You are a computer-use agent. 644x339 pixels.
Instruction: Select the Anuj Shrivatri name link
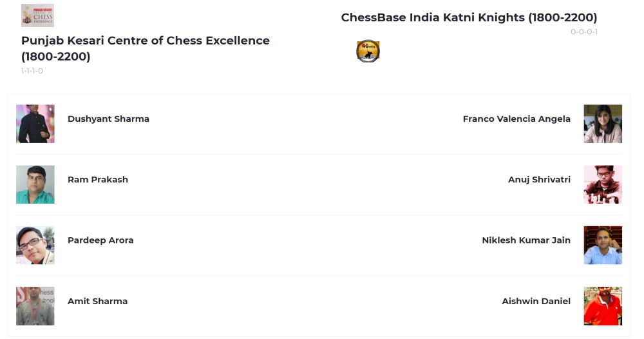pos(539,180)
